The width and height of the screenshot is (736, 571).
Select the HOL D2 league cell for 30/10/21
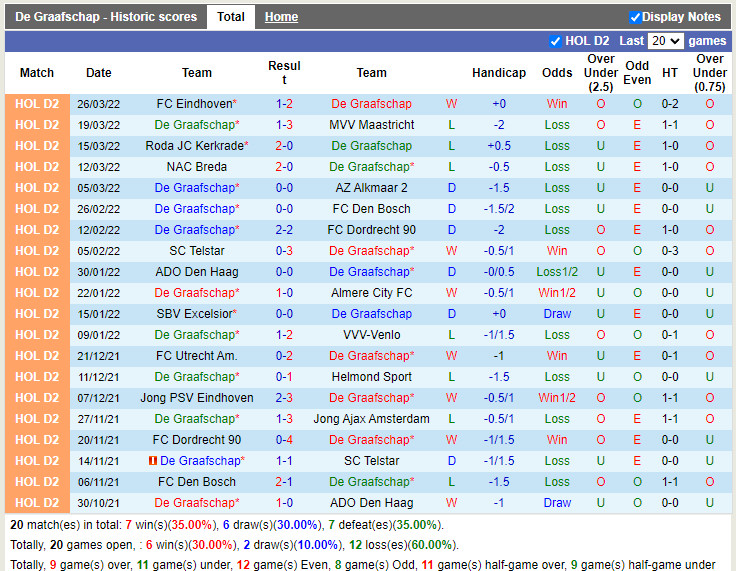point(37,503)
